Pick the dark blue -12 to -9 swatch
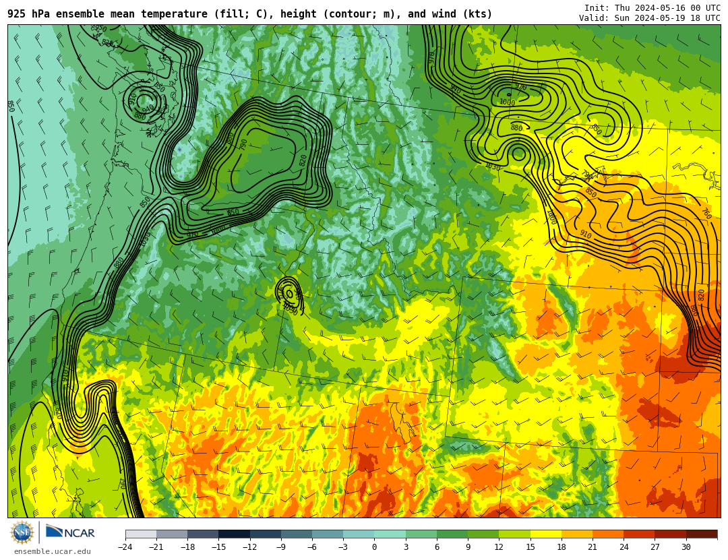 [266, 534]
